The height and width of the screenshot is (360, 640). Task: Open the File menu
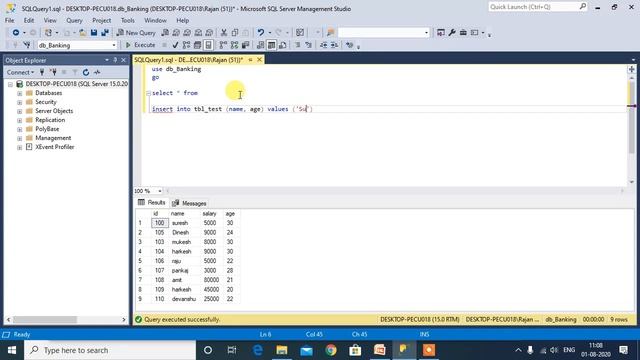pyautogui.click(x=9, y=20)
